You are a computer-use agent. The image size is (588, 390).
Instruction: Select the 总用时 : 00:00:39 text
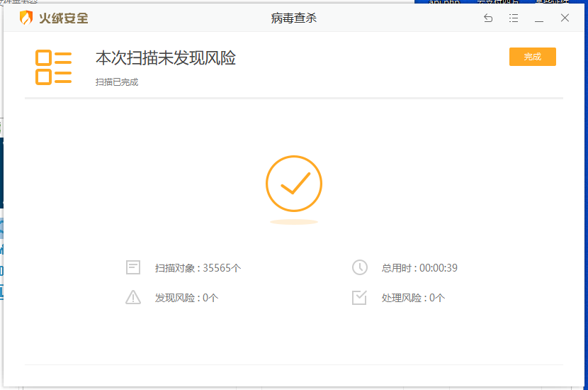pyautogui.click(x=419, y=268)
